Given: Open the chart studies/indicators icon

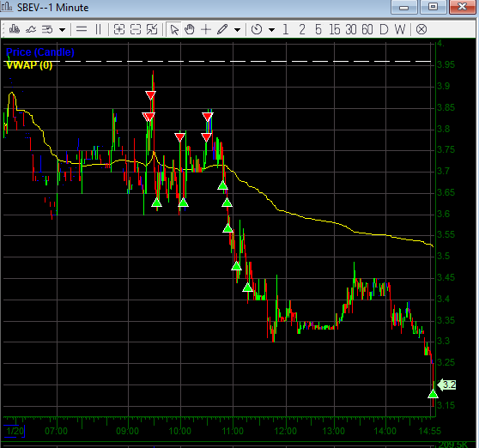Looking at the screenshot, I should [x=15, y=30].
